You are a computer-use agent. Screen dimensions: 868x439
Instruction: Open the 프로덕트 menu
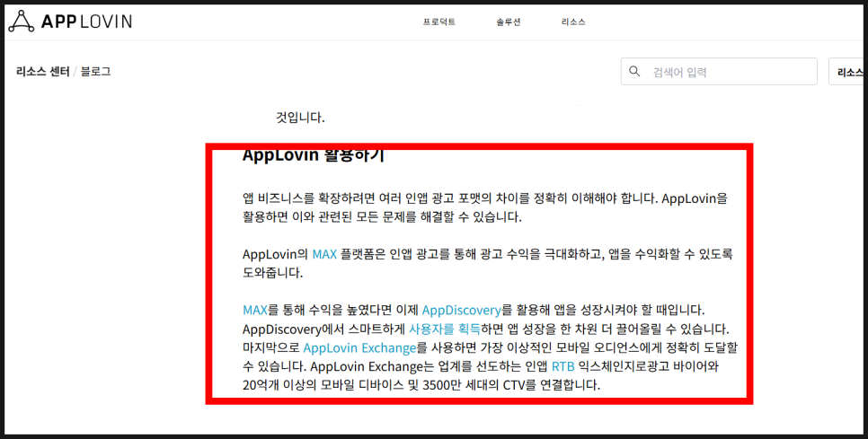[x=439, y=22]
